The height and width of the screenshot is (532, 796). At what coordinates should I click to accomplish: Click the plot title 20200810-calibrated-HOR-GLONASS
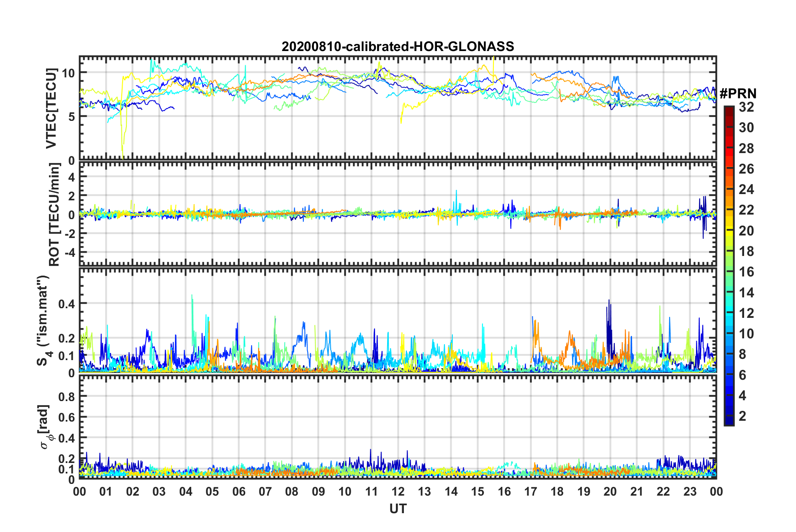(398, 46)
